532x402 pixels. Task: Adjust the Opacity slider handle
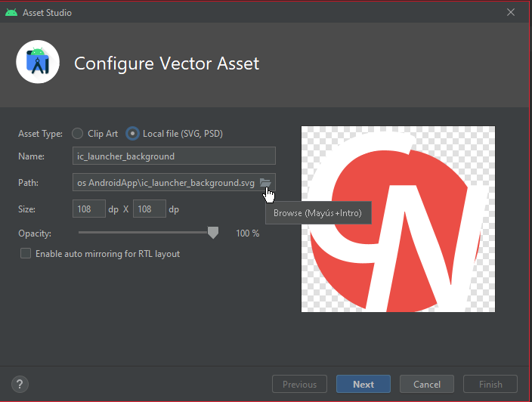pyautogui.click(x=213, y=233)
